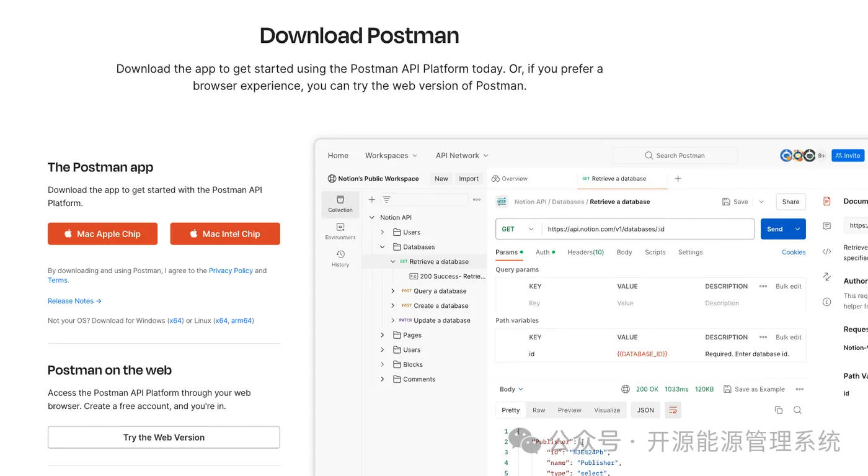Click the team avatars next to Invite
Viewport: 868px width, 476px height.
tap(797, 155)
